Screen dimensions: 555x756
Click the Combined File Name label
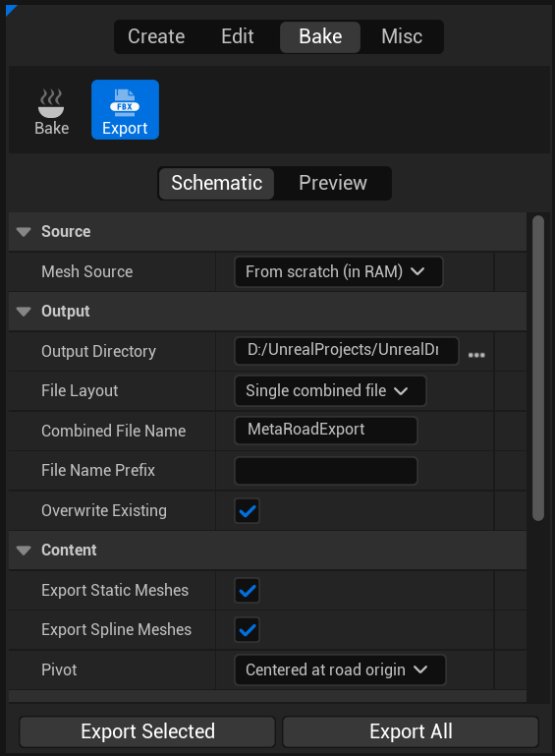tap(114, 431)
